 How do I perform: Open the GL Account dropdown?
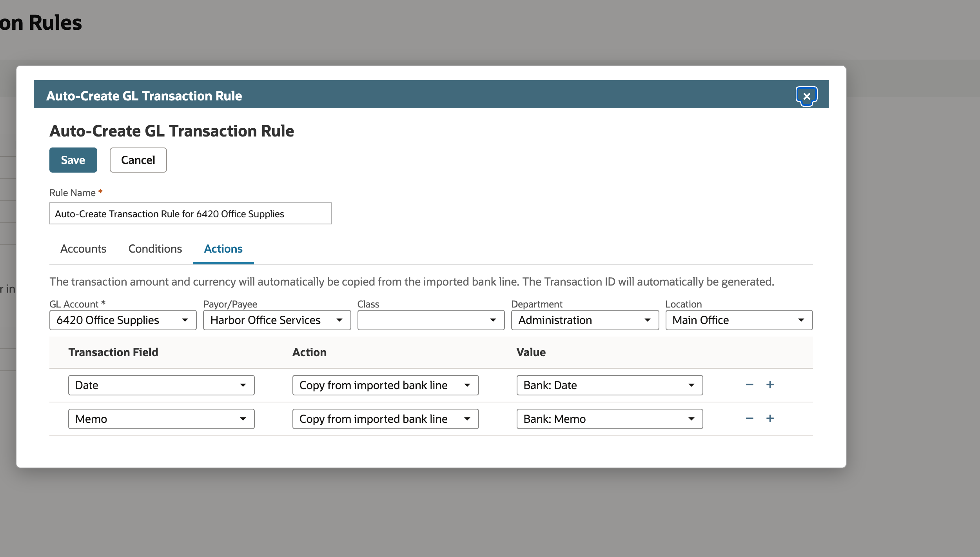123,320
